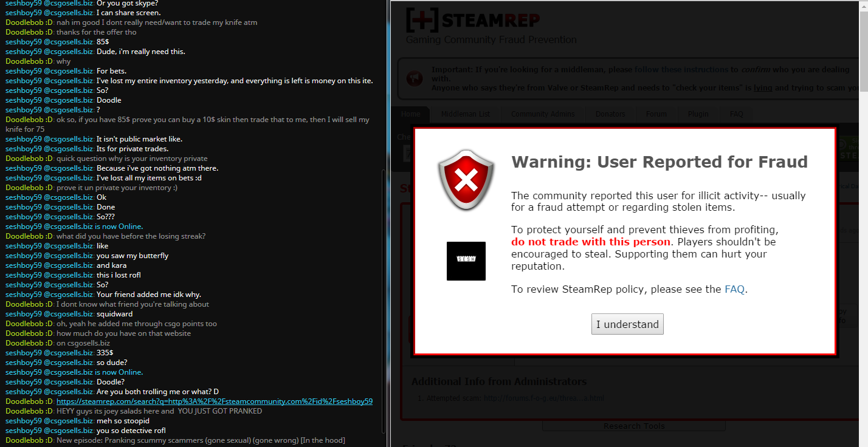The image size is (868, 447).
Task: Click chat message 'For bets.'
Action: tap(111, 71)
